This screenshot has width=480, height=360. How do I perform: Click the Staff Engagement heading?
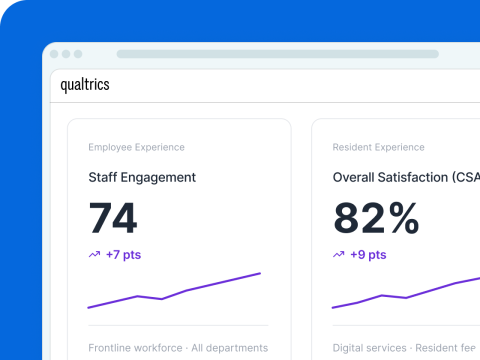pyautogui.click(x=142, y=178)
